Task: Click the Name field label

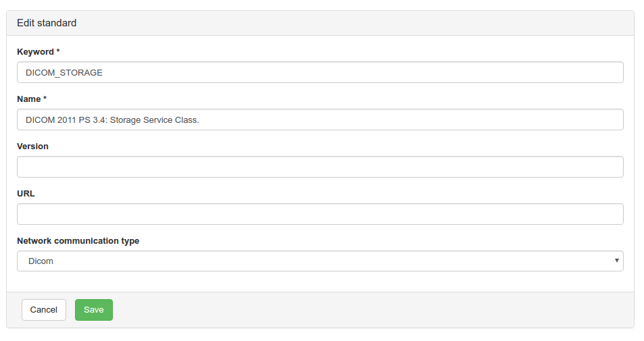Action: click(28, 99)
